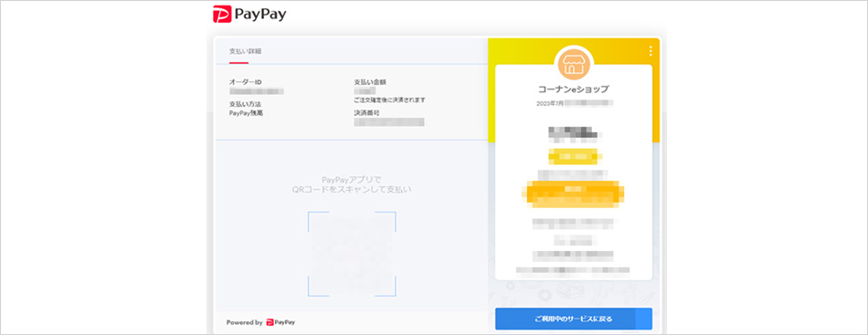This screenshot has width=868, height=335.
Task: Click the PayPay logo at top
Action: [x=249, y=15]
